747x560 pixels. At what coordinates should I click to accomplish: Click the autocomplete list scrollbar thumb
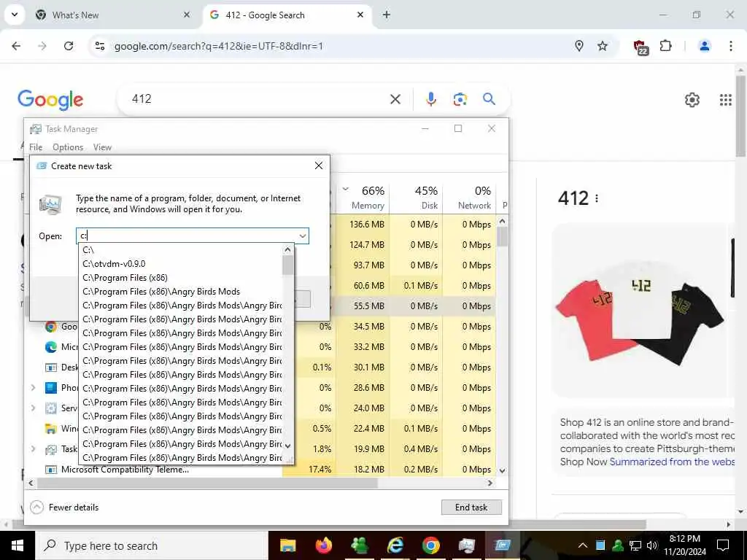(287, 265)
